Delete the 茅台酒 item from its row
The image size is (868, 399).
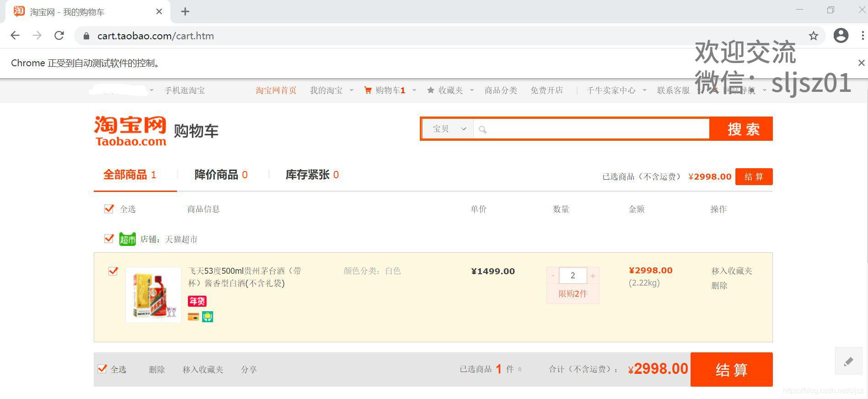click(719, 286)
